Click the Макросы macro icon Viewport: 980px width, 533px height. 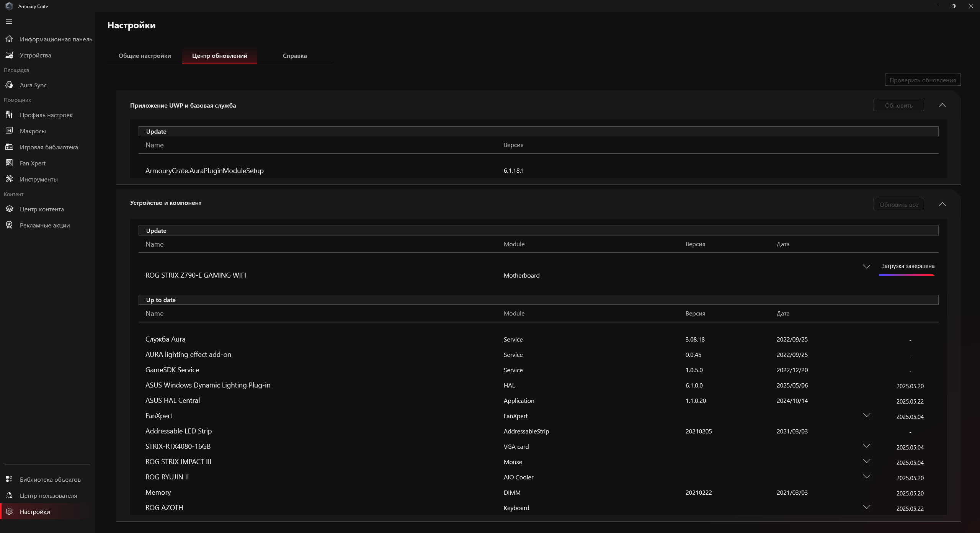click(9, 131)
